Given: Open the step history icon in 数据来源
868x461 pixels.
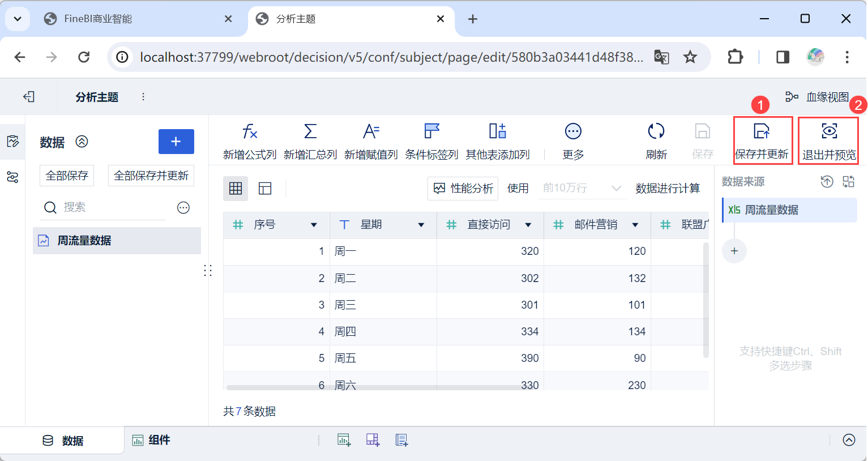Looking at the screenshot, I should pos(827,182).
